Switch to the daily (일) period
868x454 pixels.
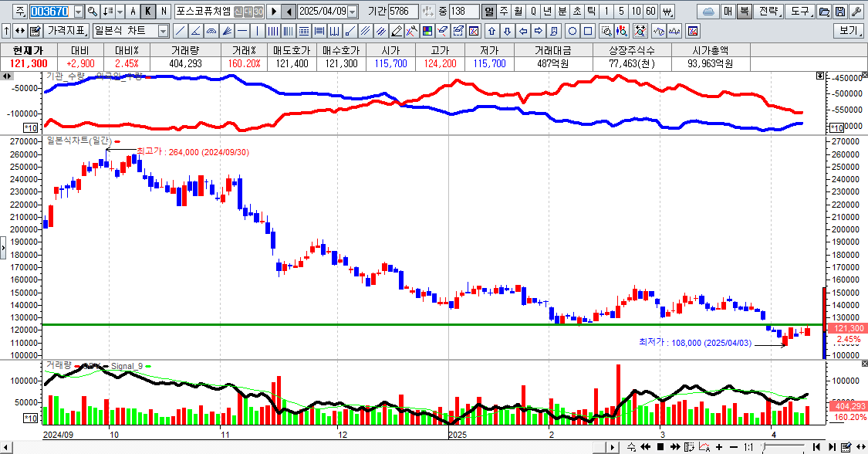(489, 11)
